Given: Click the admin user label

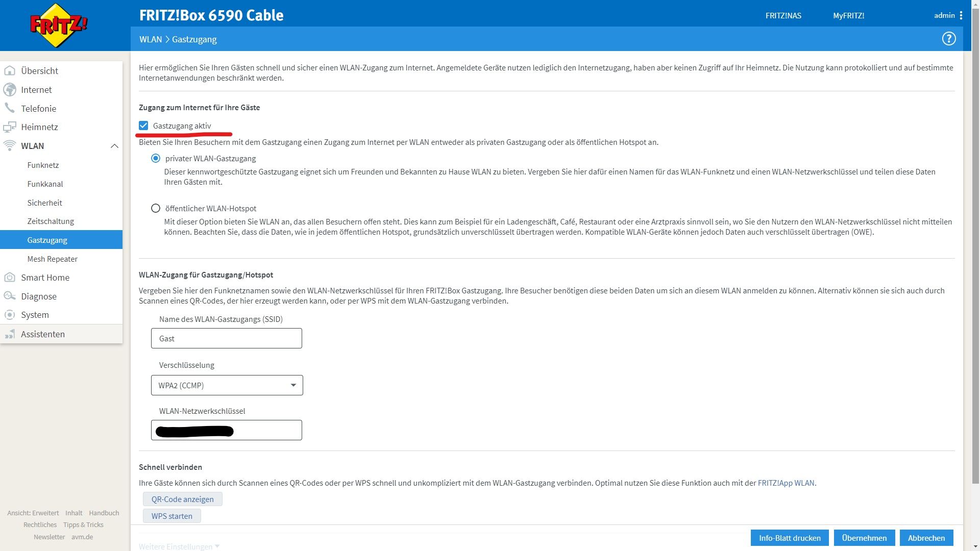Looking at the screenshot, I should 944,15.
